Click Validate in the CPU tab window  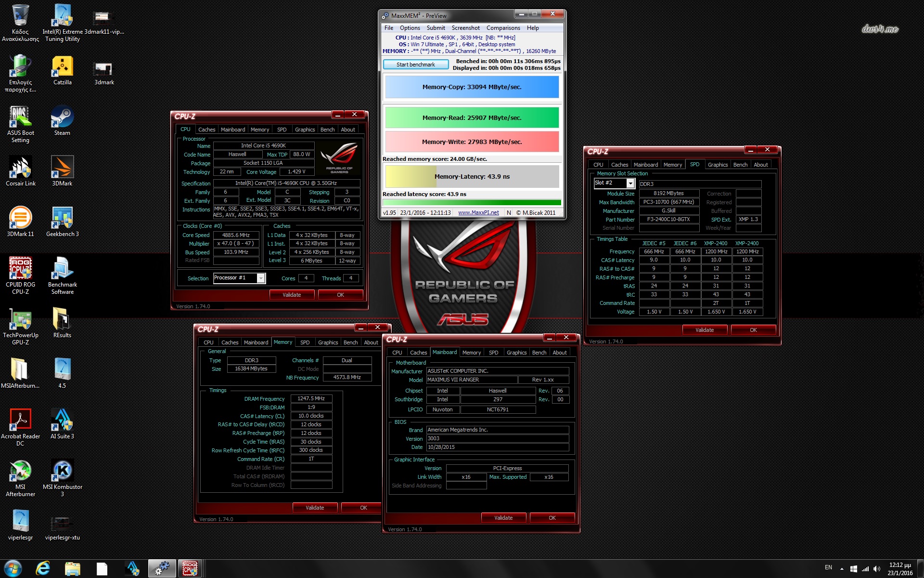(292, 295)
